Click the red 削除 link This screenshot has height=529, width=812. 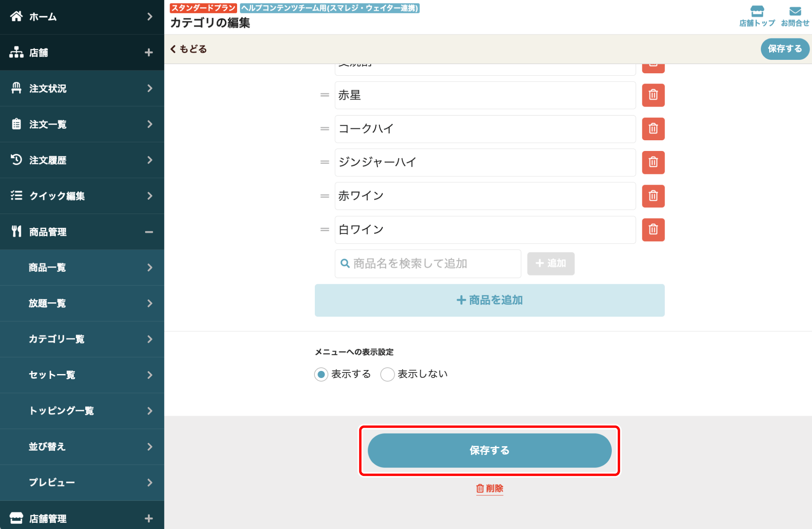pos(490,488)
